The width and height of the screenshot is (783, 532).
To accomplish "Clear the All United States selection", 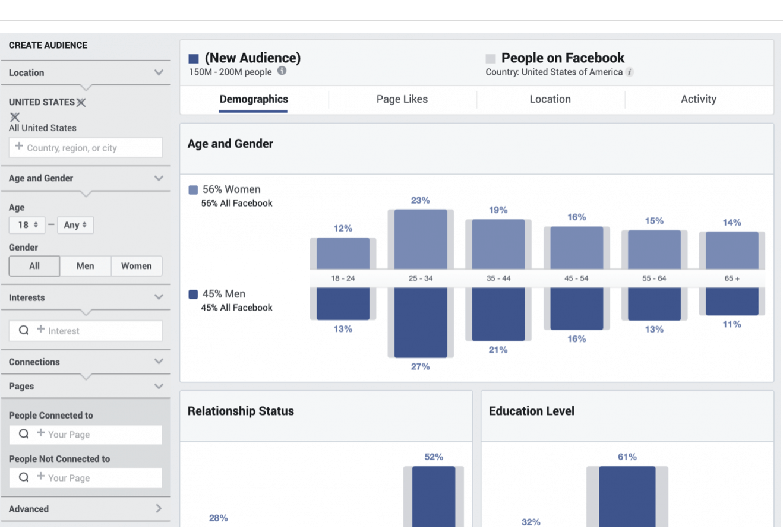I will coord(15,116).
